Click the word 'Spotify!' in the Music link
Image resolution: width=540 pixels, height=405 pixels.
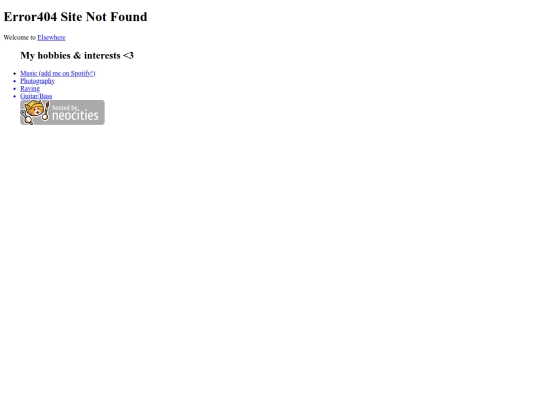click(x=83, y=73)
